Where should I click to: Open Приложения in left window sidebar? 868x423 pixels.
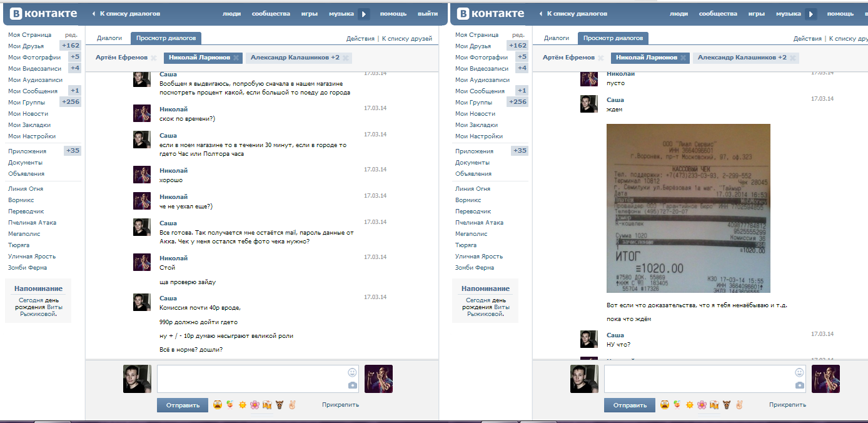(27, 151)
